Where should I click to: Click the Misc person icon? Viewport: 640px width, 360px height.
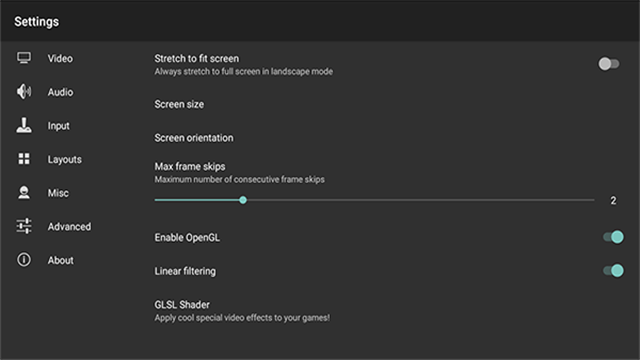[24, 193]
